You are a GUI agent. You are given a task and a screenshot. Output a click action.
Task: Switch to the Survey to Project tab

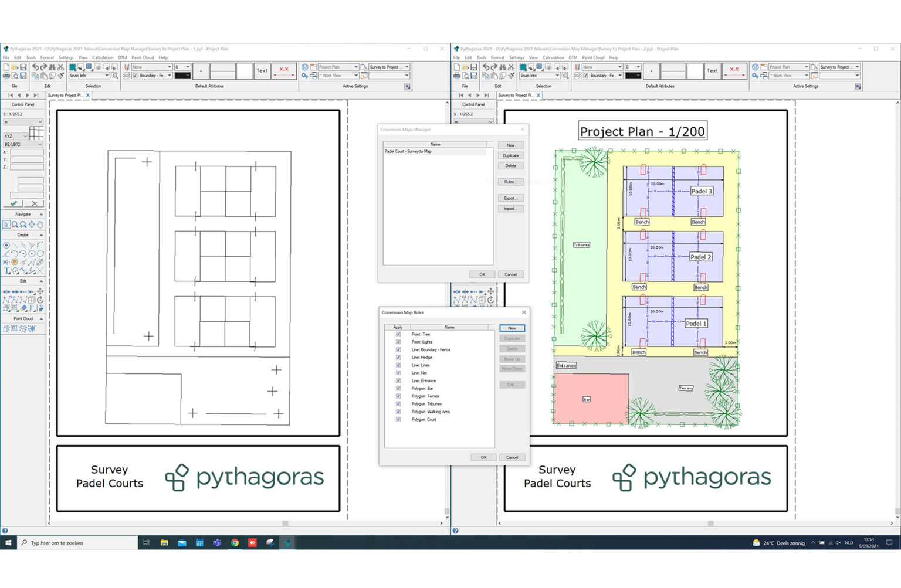[66, 95]
